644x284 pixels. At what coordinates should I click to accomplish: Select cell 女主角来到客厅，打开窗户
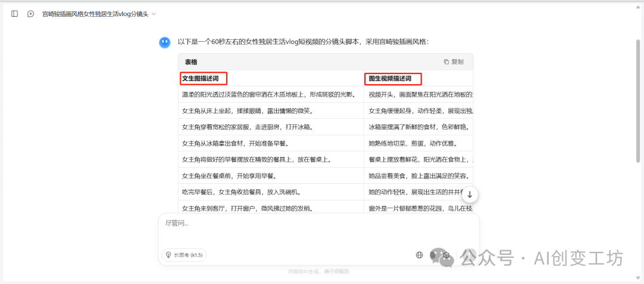pyautogui.click(x=271, y=206)
